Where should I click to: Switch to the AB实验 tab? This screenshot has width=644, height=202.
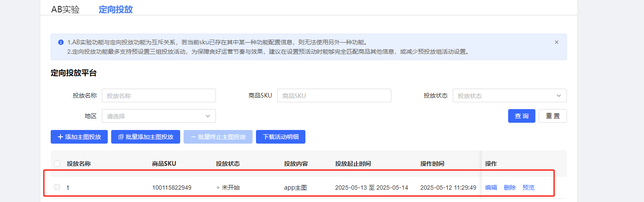point(65,9)
